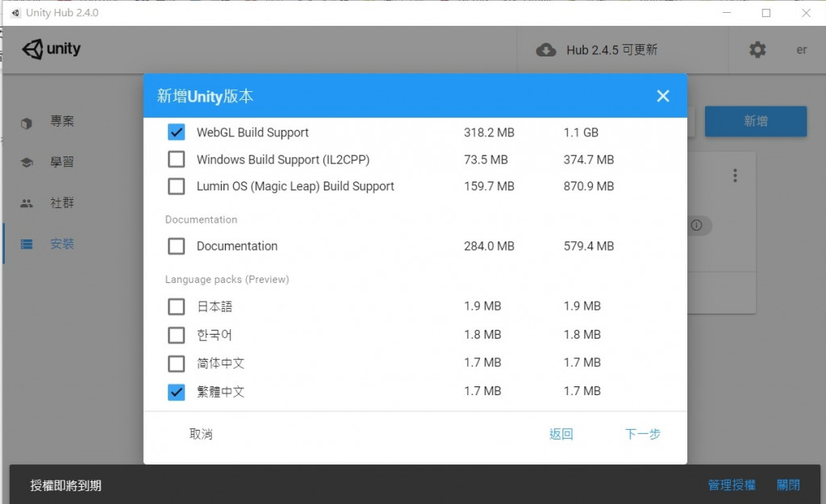This screenshot has width=826, height=504.
Task: Uncheck the 繁體中文 language pack
Action: (176, 392)
